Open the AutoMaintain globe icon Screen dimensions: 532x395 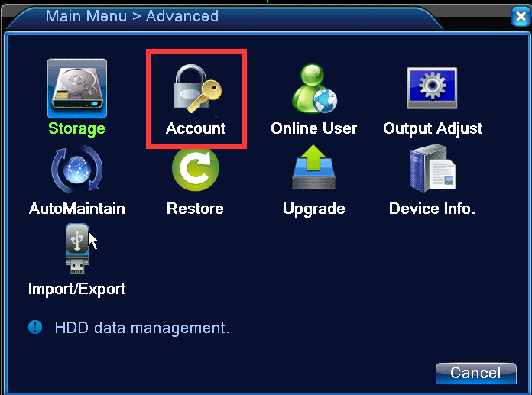click(77, 169)
